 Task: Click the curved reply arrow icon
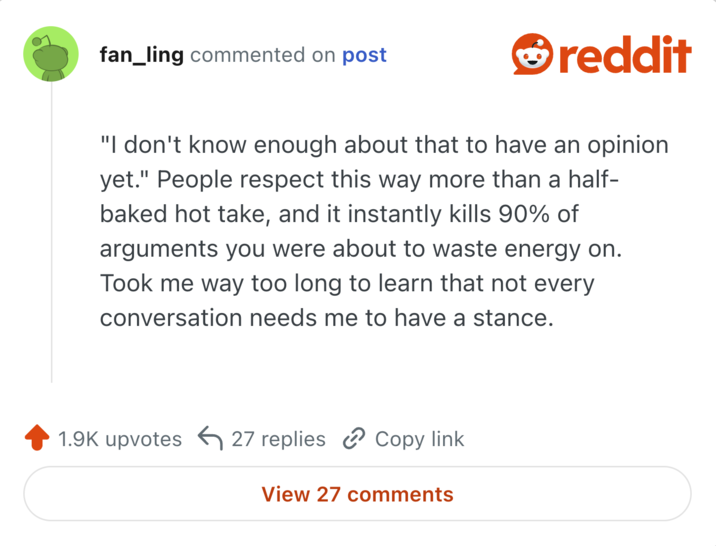pos(210,439)
